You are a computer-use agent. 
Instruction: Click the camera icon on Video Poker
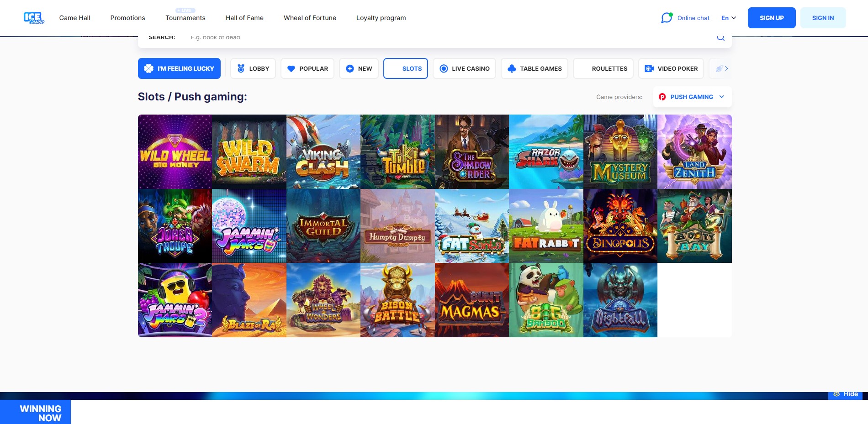pyautogui.click(x=649, y=68)
